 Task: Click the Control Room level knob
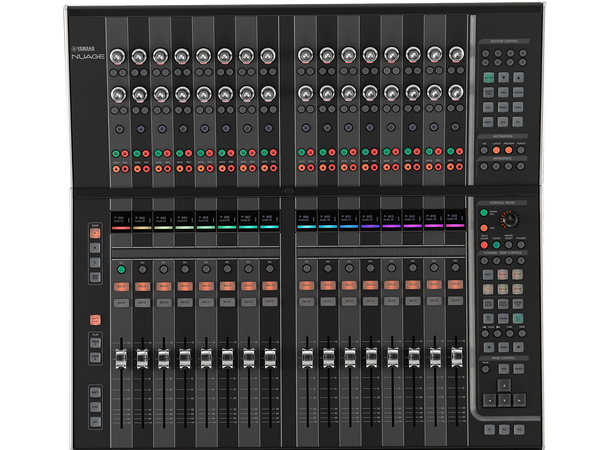click(509, 219)
